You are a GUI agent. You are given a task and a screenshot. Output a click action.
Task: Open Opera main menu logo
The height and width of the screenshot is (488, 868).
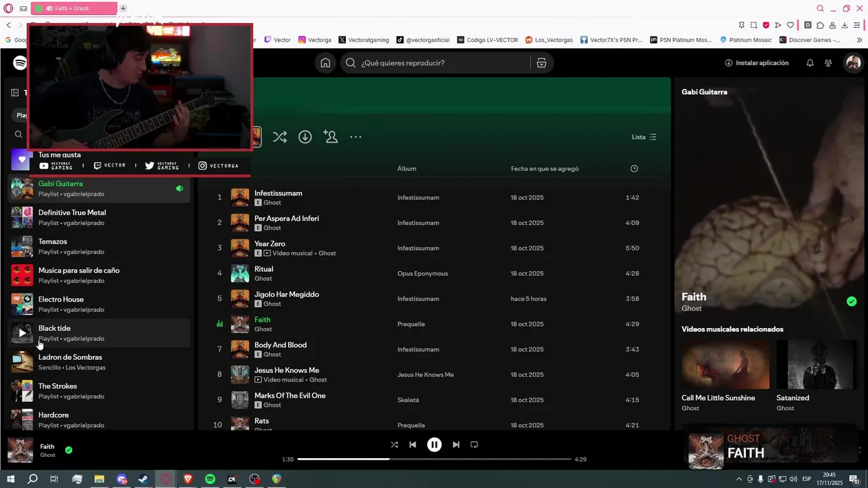point(9,9)
